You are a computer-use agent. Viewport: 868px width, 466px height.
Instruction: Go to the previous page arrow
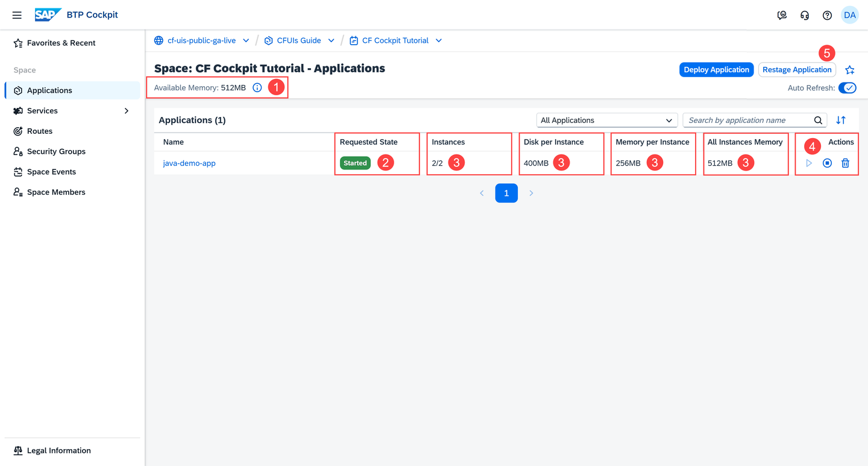[x=482, y=193]
